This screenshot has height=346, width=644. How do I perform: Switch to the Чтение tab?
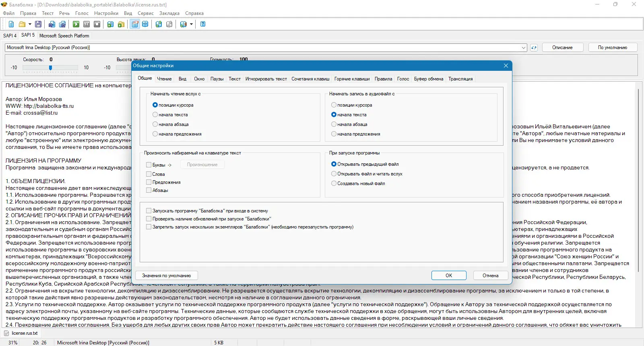(164, 79)
